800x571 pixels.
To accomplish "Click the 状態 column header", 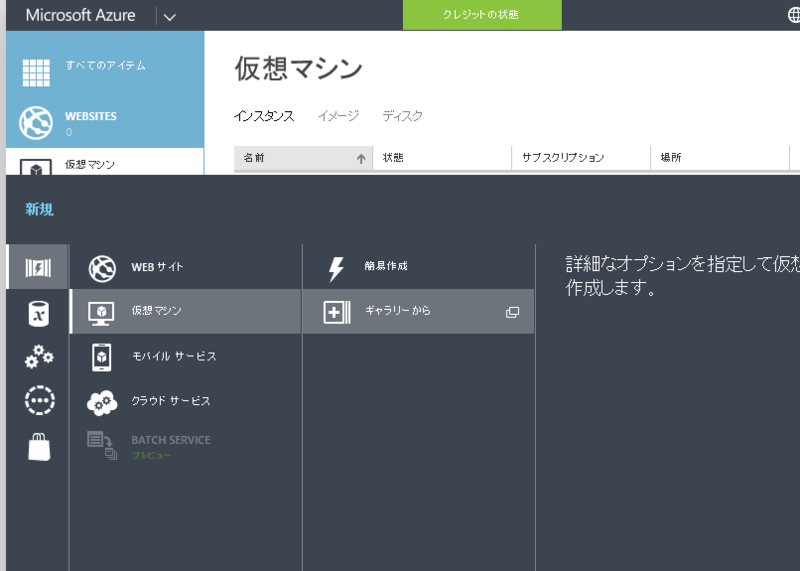I will [442, 158].
